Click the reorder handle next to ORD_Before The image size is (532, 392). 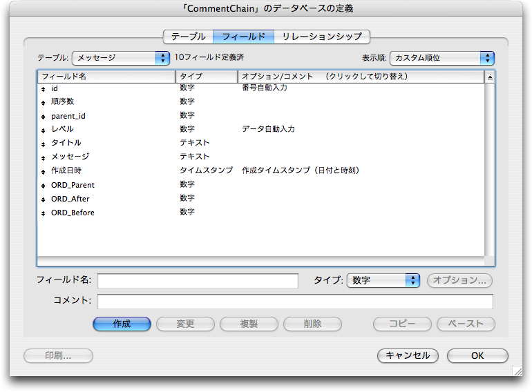(x=43, y=213)
